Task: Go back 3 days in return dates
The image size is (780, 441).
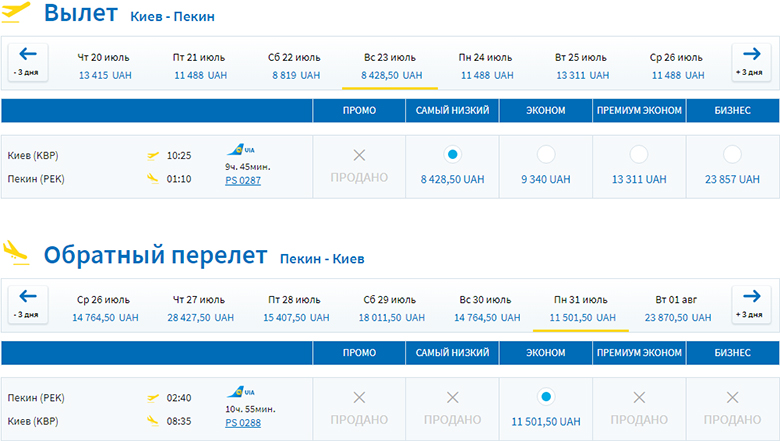Action: (27, 303)
